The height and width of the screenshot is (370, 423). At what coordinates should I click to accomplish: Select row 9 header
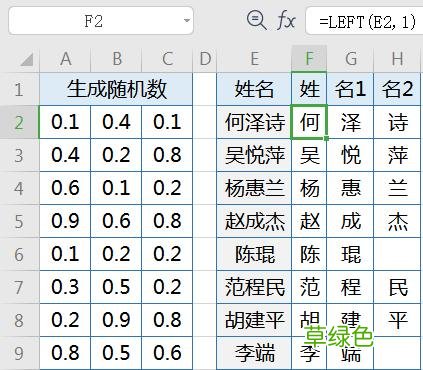(19, 353)
